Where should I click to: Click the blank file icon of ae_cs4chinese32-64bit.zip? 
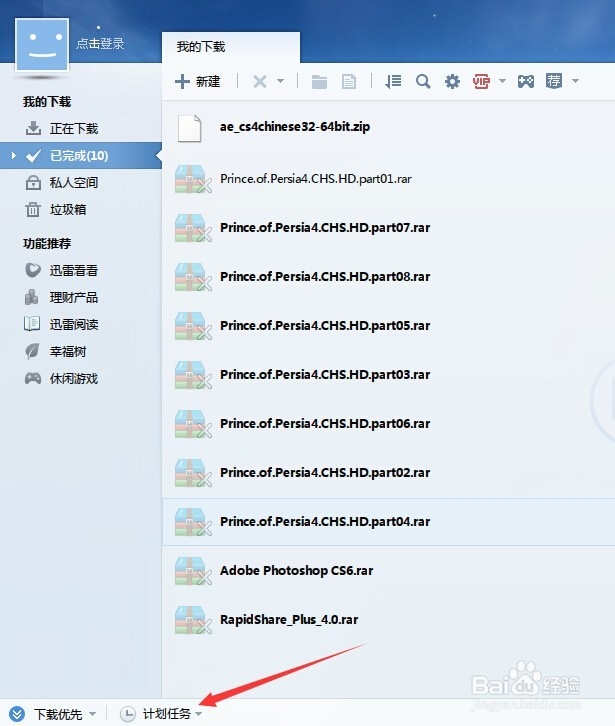[189, 128]
